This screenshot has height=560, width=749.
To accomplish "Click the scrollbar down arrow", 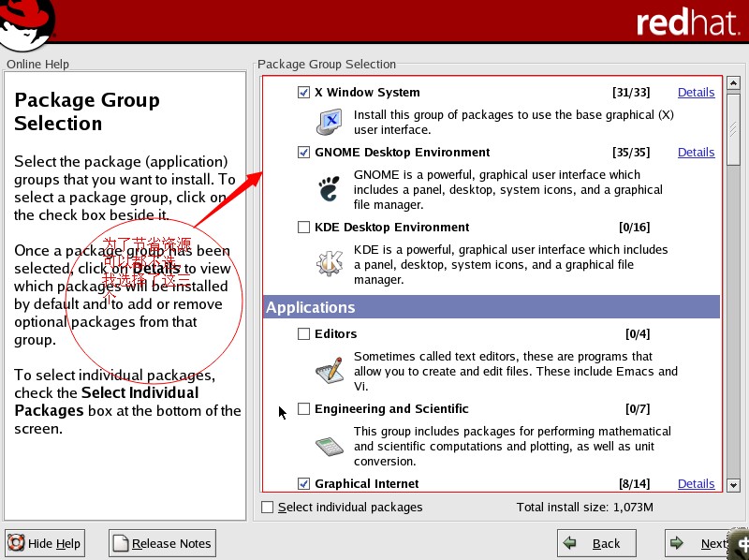I will 733,485.
